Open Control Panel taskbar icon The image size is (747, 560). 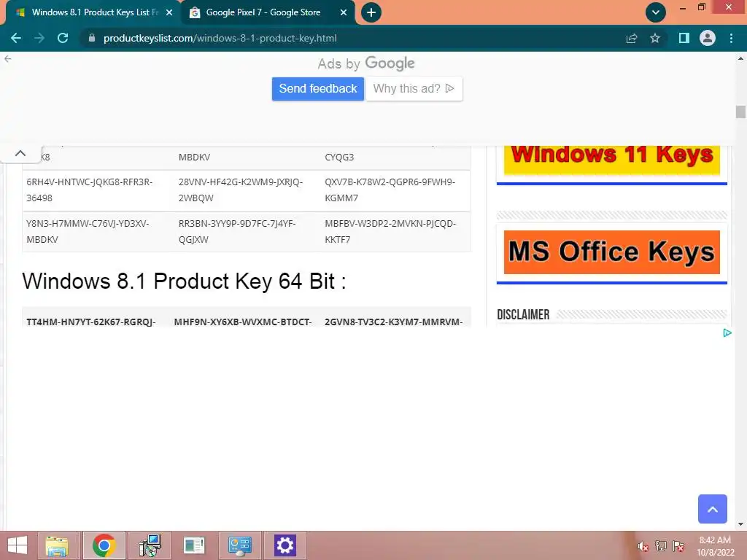[x=239, y=545]
